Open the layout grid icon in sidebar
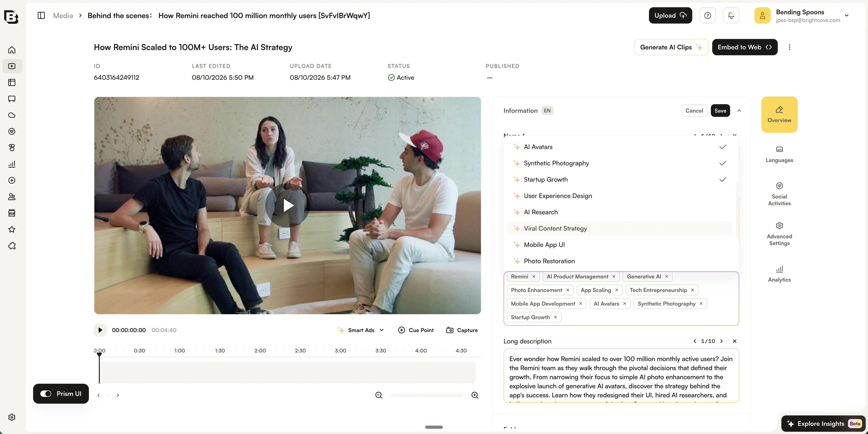Viewport: 868px width, 434px height. tap(12, 82)
